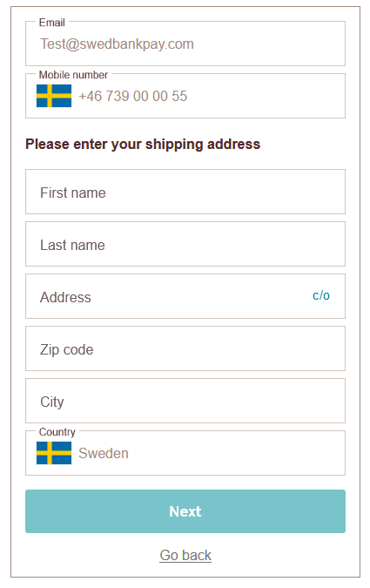Click blank area of Country field beside Sweden
This screenshot has width=370, height=588.
click(236, 453)
